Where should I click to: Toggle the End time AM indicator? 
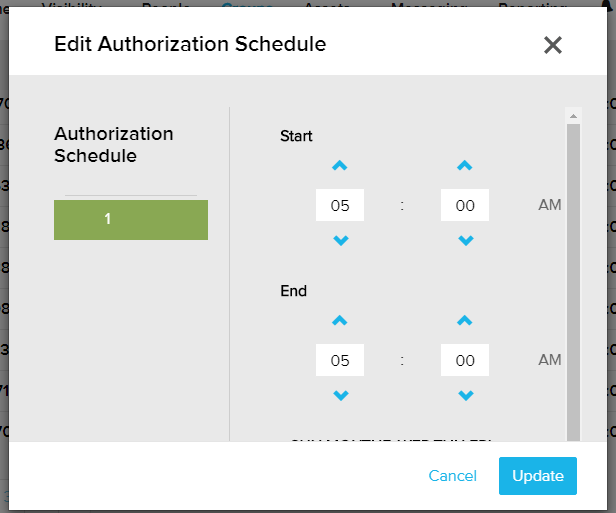tap(550, 360)
